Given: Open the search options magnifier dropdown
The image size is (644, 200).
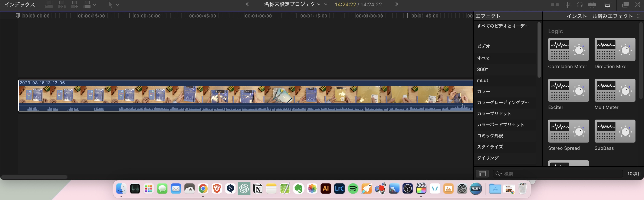Looking at the screenshot, I should (499, 174).
